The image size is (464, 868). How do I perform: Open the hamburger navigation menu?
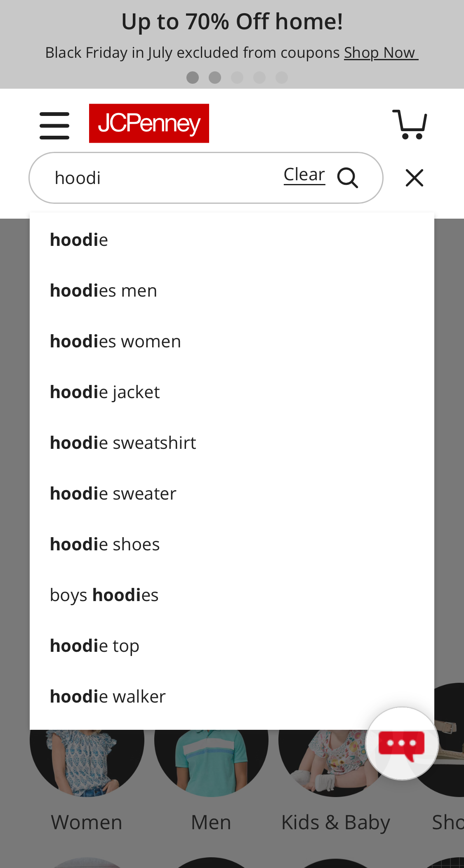(x=54, y=124)
